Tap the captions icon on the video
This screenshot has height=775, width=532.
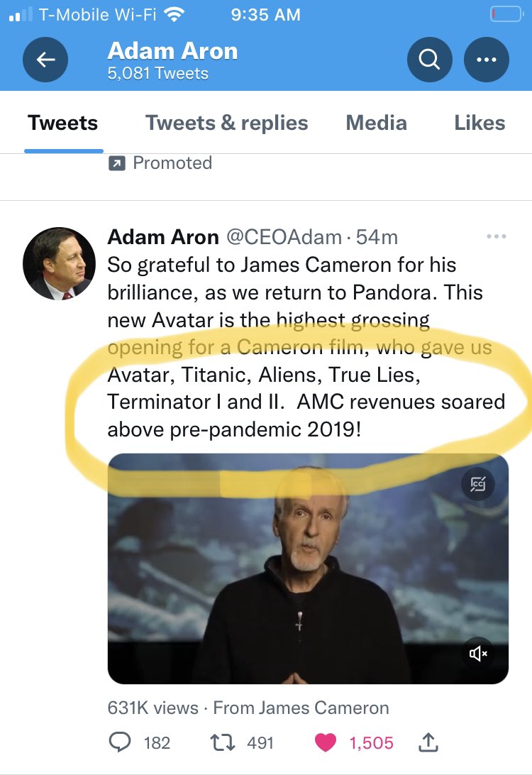[478, 484]
